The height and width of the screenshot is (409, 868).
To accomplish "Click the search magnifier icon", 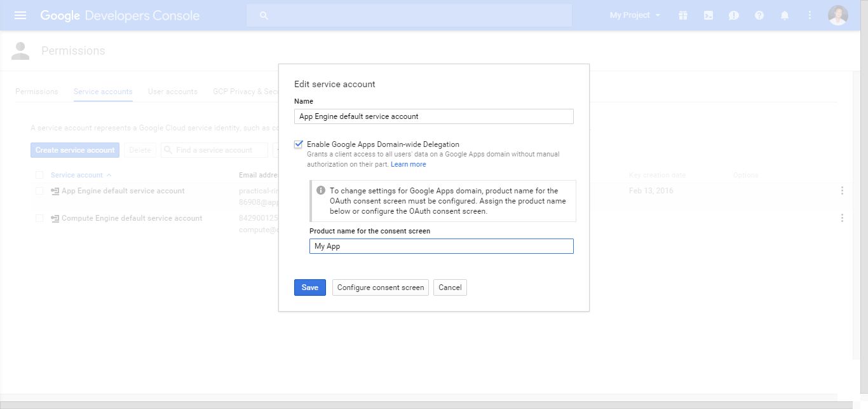I will coord(264,15).
